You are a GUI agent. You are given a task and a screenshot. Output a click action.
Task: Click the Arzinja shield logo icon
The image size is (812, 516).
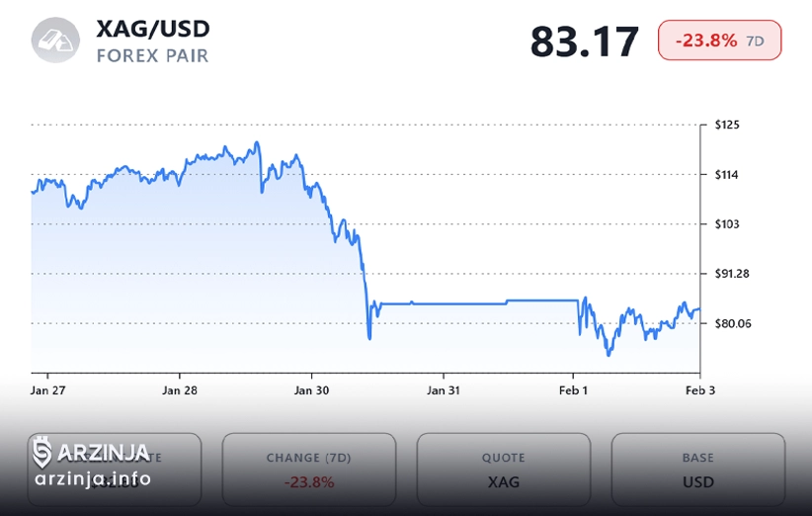click(x=42, y=453)
